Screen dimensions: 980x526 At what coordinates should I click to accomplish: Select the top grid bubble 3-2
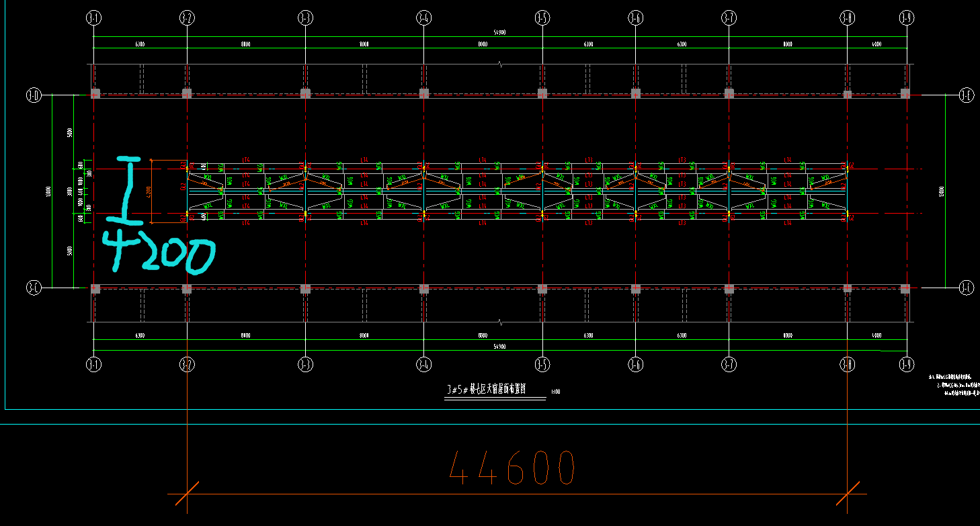(187, 18)
